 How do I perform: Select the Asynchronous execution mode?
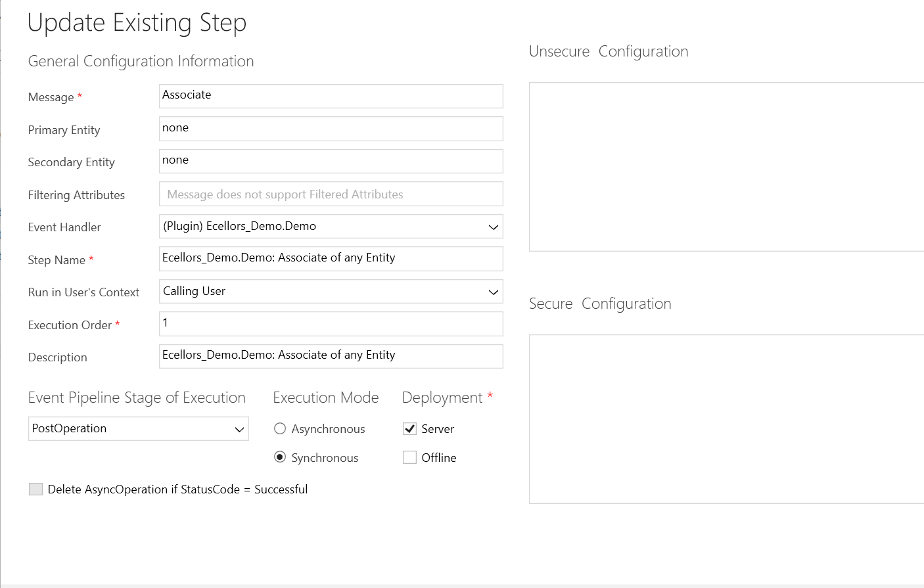click(x=280, y=429)
